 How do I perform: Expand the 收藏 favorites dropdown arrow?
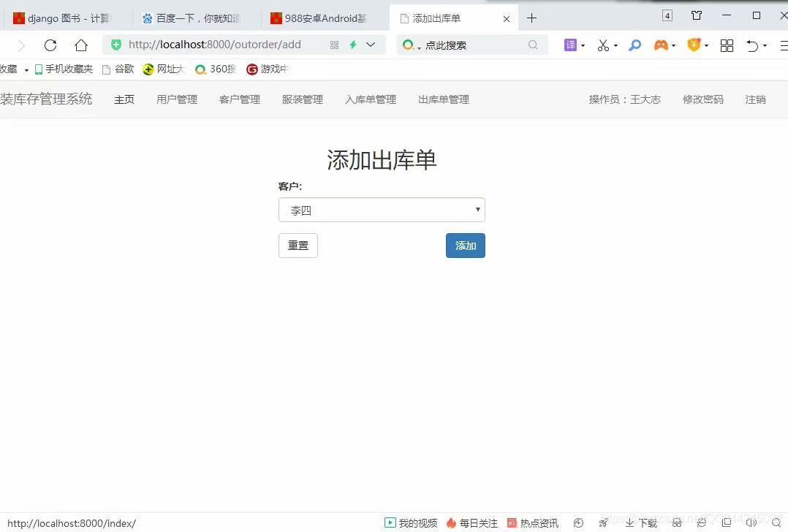(x=26, y=70)
